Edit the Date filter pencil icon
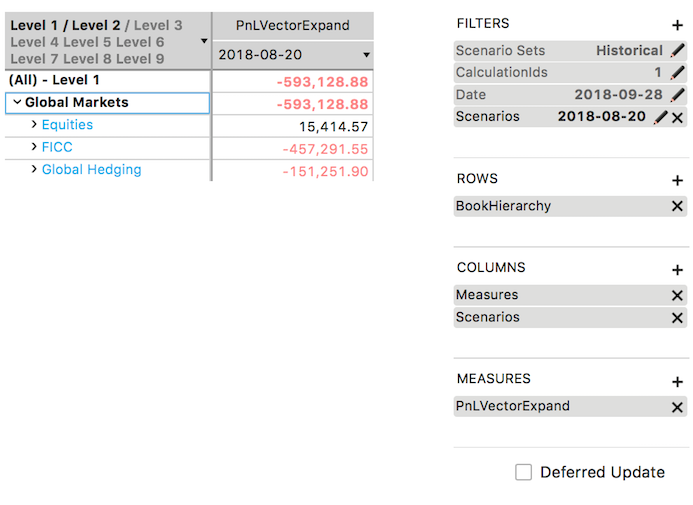Viewport: 693px width, 505px height. 677,95
